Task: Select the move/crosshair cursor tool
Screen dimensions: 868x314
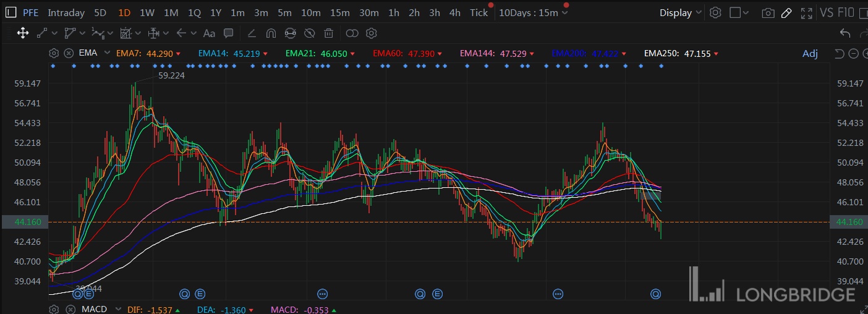Action: (23, 33)
